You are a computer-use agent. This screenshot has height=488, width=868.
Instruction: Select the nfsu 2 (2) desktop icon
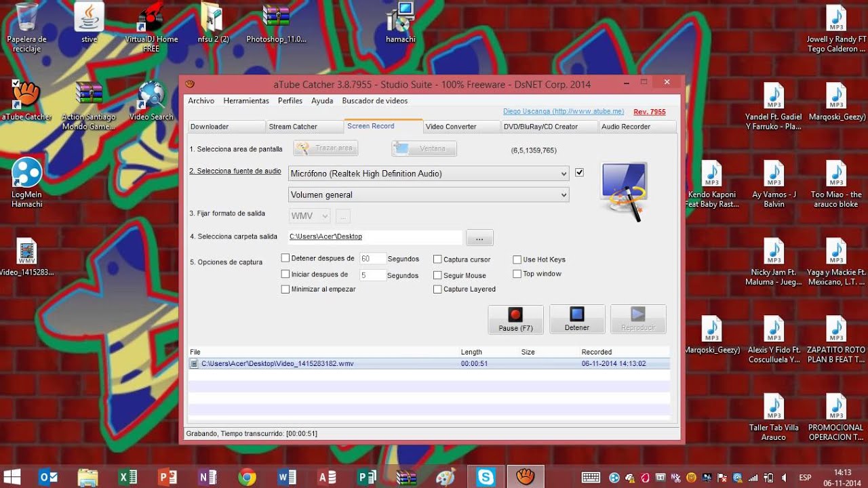pos(213,23)
